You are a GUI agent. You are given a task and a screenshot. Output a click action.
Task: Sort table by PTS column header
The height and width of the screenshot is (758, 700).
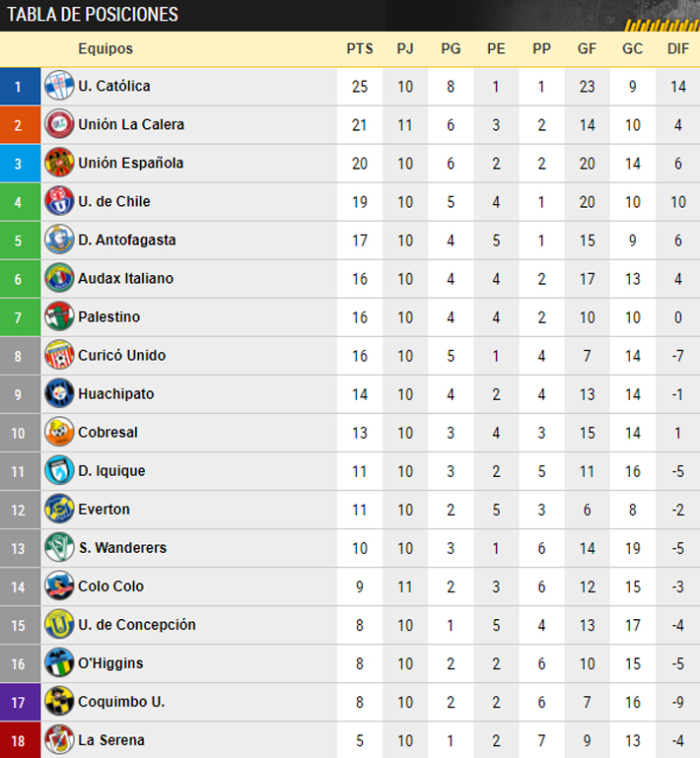tap(359, 49)
